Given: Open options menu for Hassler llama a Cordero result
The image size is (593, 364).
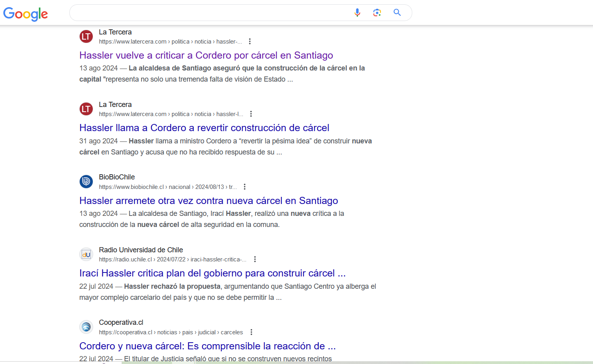Looking at the screenshot, I should click(x=251, y=114).
